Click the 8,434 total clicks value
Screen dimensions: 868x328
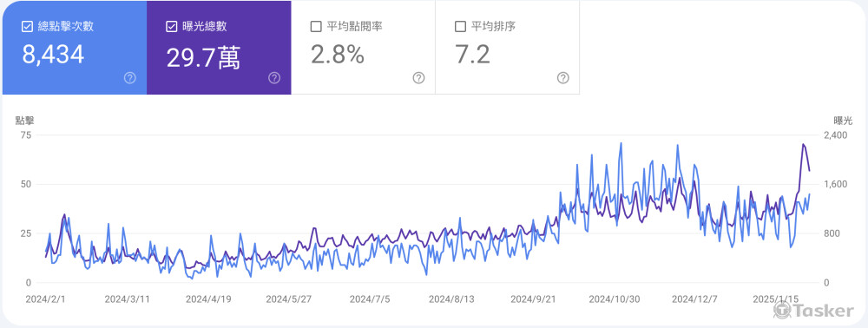coord(53,55)
